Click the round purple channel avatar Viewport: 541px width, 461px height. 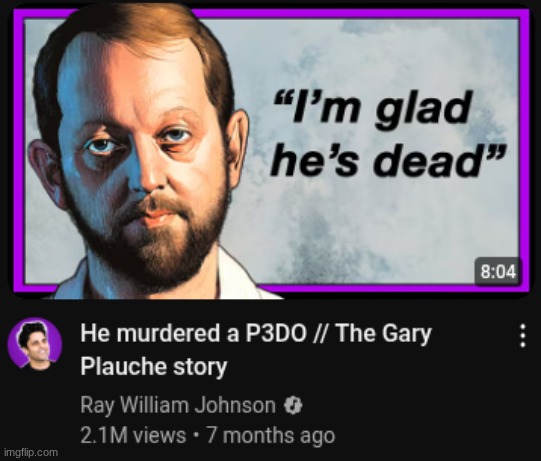click(35, 344)
